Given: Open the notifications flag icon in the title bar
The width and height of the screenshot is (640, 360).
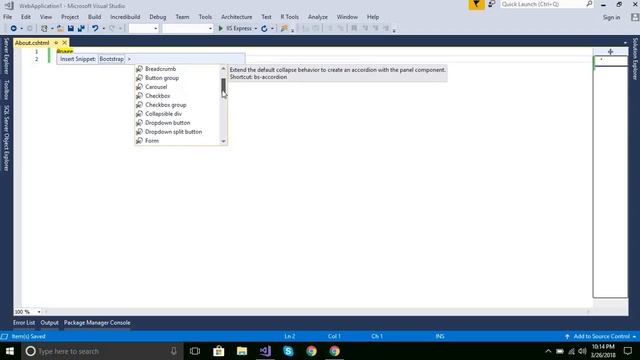Looking at the screenshot, I should coord(476,4).
